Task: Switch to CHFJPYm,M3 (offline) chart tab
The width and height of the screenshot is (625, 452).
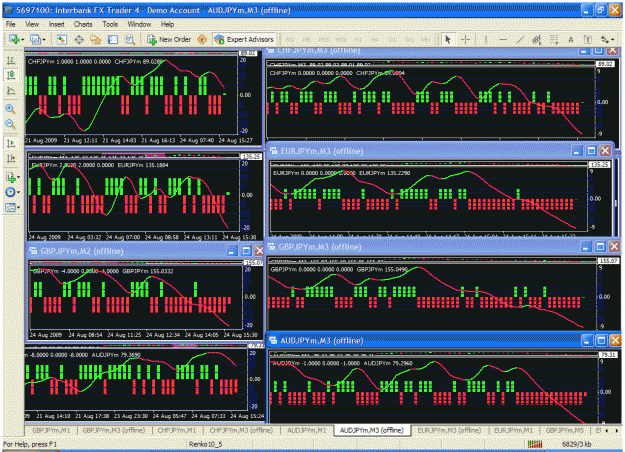Action: pos(241,430)
